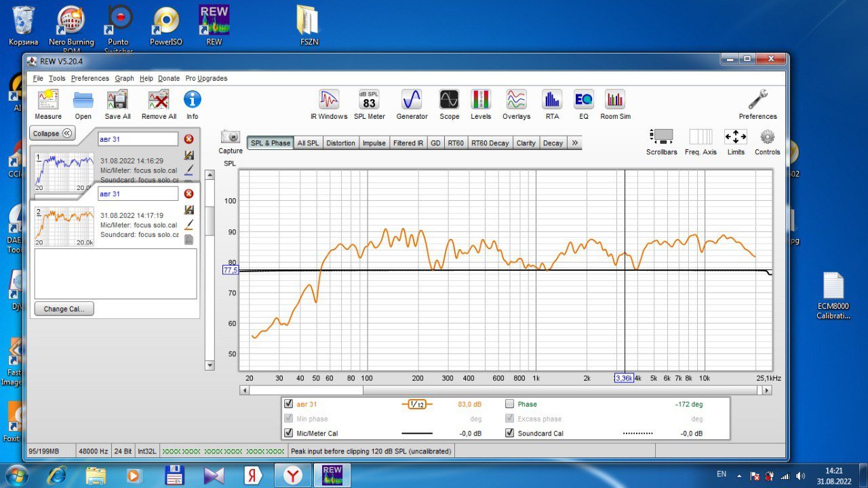Open the Preferences menu
868x488 pixels.
pos(90,78)
